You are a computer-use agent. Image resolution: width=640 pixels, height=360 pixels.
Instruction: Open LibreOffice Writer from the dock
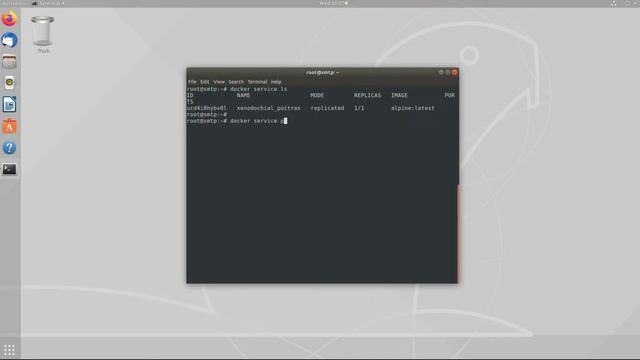[x=9, y=104]
